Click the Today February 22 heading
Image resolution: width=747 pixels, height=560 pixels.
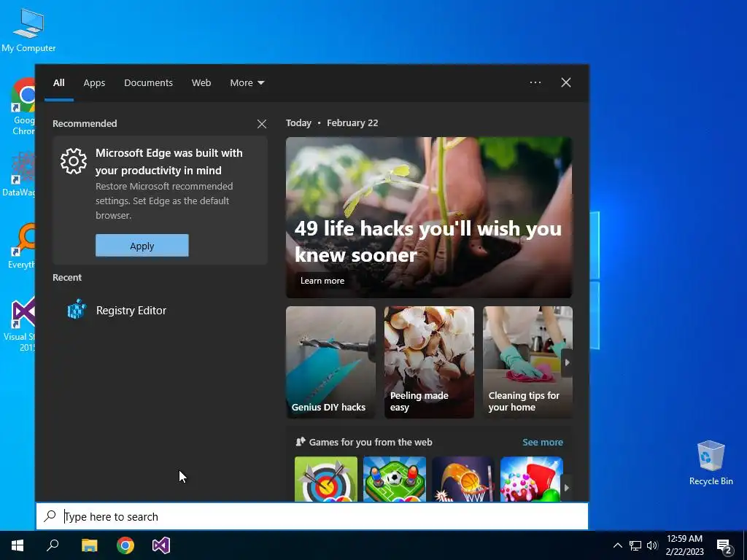[332, 122]
